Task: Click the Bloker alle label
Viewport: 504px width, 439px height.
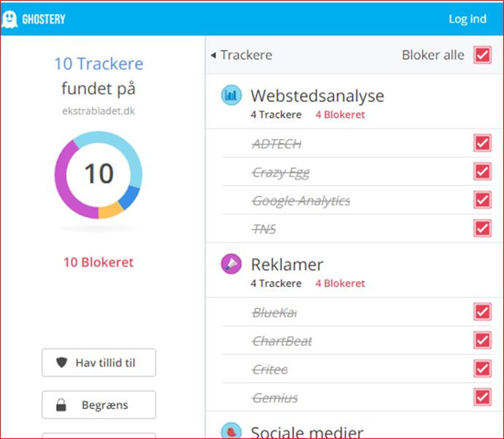Action: click(x=433, y=55)
